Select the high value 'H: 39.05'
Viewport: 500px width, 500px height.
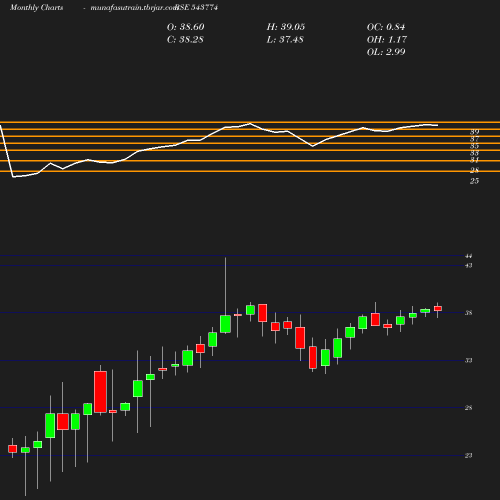point(286,27)
